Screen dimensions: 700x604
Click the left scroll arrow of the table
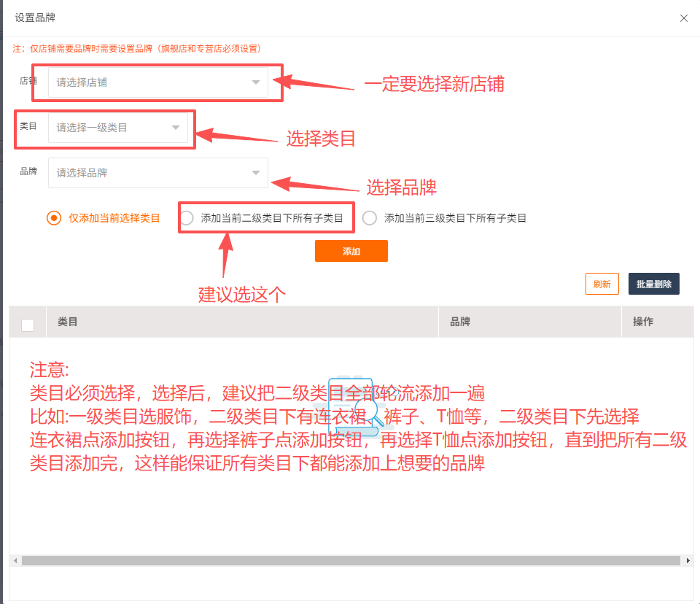(x=15, y=560)
